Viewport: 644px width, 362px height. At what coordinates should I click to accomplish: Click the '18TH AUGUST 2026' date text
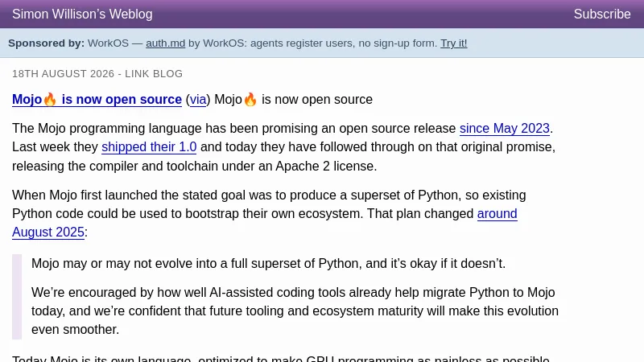click(x=63, y=74)
